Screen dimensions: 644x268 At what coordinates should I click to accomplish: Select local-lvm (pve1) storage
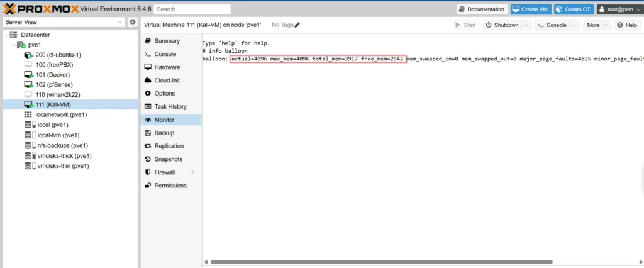(x=58, y=135)
